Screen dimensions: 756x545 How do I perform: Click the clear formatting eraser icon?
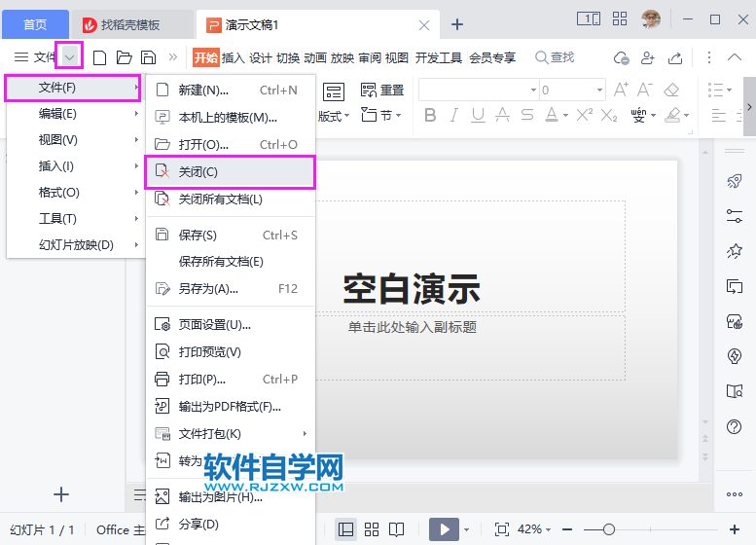671,90
